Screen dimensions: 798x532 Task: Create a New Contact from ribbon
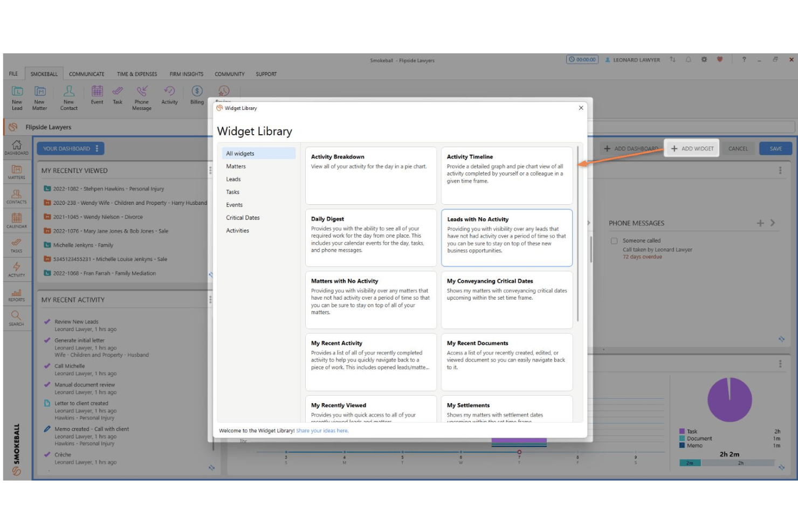[69, 97]
